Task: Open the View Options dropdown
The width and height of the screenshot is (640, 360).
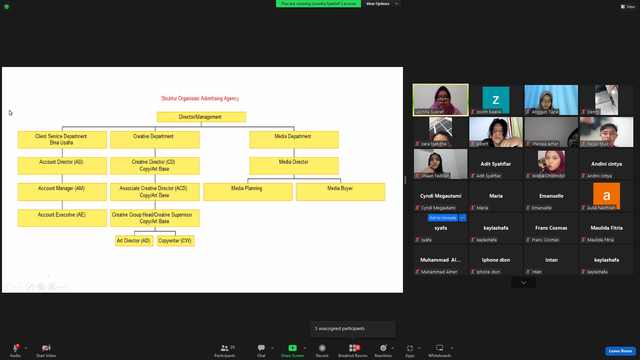Action: pos(382,4)
